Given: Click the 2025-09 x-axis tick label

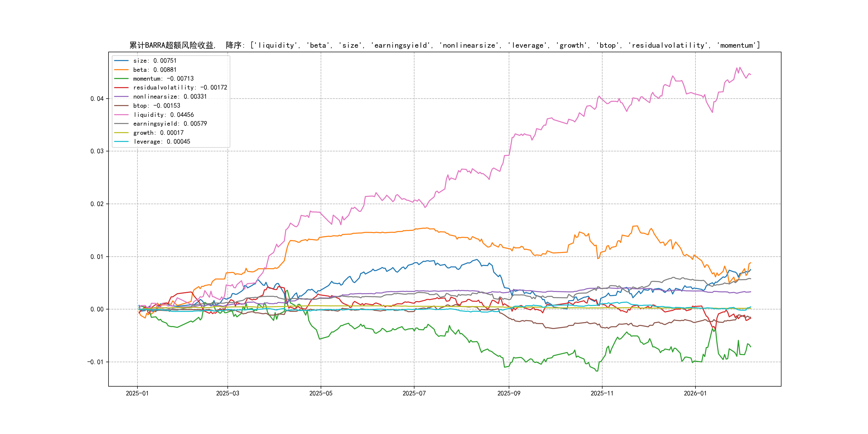Looking at the screenshot, I should click(x=509, y=393).
